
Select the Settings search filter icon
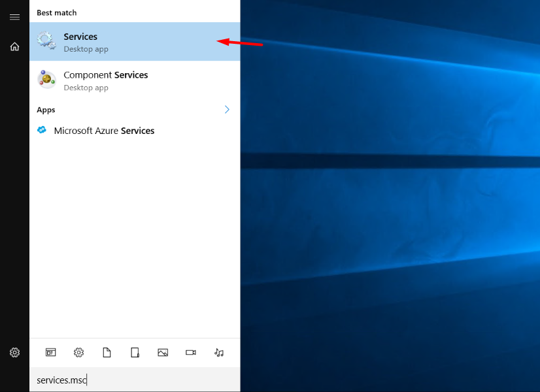(78, 352)
